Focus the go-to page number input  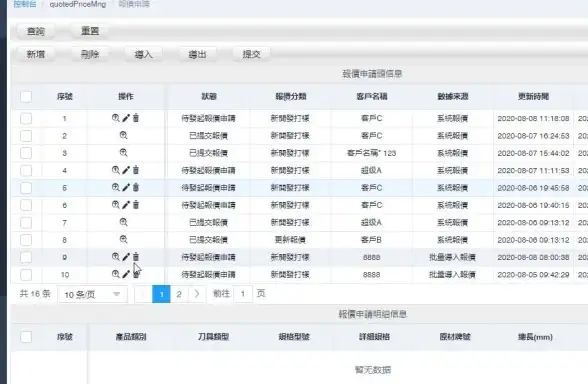pos(243,294)
